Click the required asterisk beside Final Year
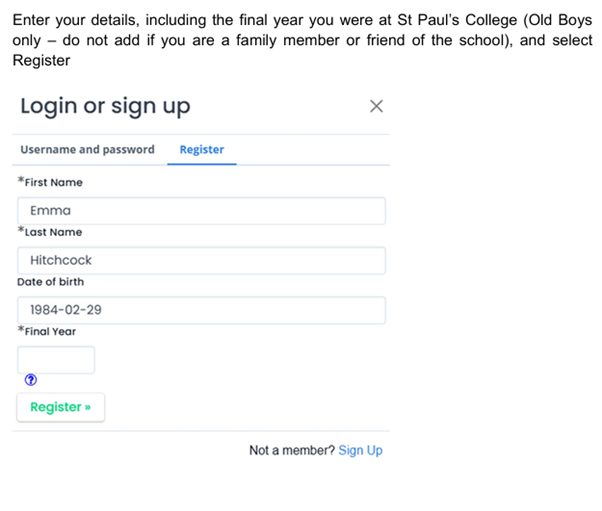This screenshot has width=602, height=511. 21,329
